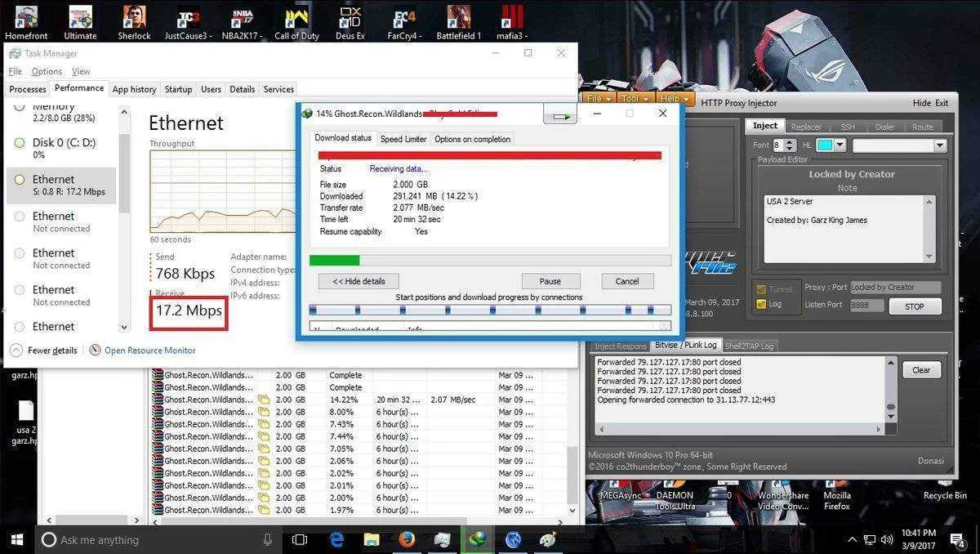980x554 pixels.
Task: Open the Sherlock desktop shortcut
Action: click(x=134, y=22)
